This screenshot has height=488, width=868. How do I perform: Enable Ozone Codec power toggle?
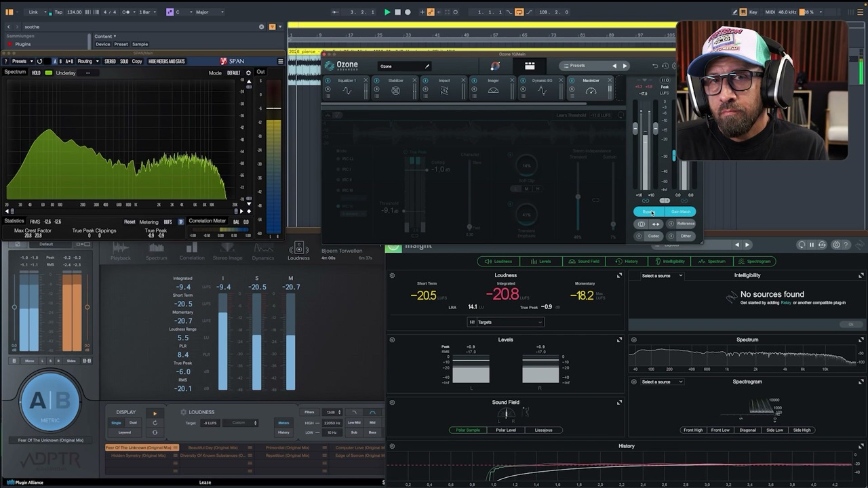[x=639, y=236]
